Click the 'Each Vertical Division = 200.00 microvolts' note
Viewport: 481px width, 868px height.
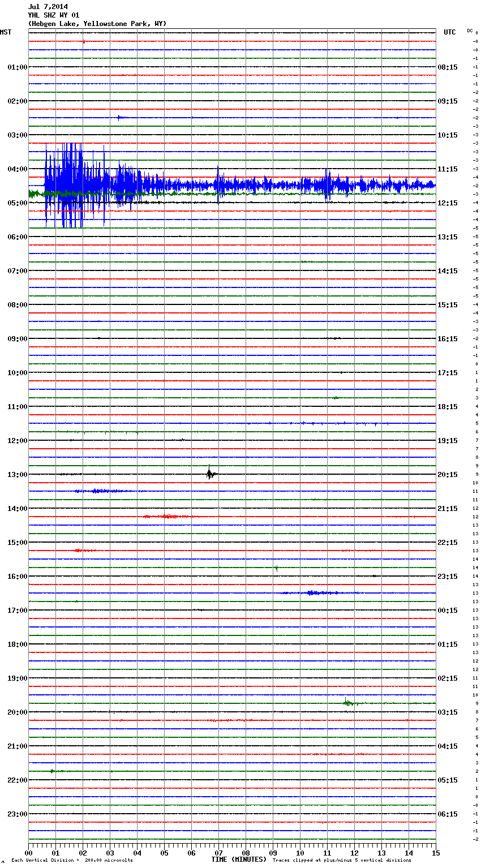72,861
